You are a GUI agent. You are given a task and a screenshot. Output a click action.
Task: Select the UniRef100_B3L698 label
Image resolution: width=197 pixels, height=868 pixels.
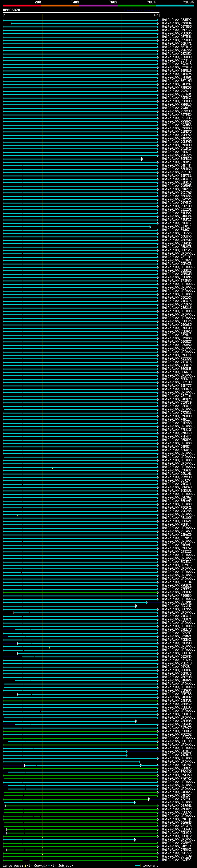point(177,829)
